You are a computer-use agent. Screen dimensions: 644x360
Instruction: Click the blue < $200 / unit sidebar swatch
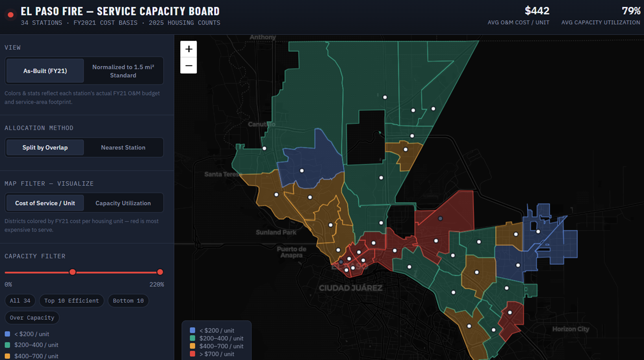click(8, 334)
